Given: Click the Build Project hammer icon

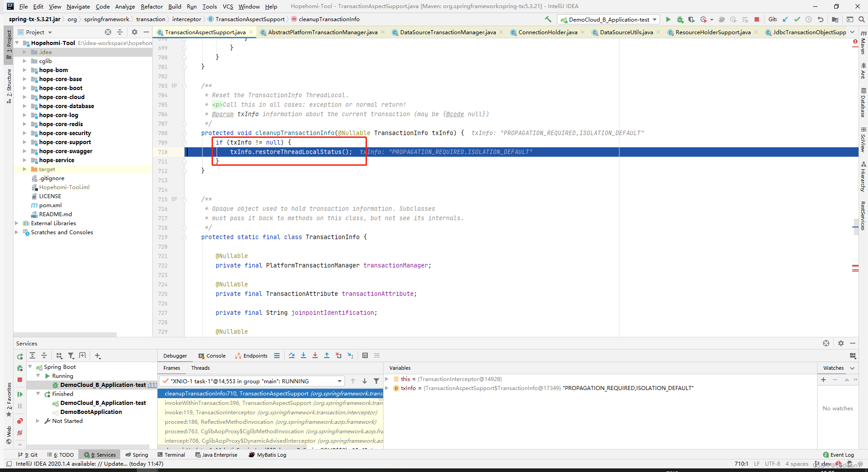Looking at the screenshot, I should tap(548, 19).
